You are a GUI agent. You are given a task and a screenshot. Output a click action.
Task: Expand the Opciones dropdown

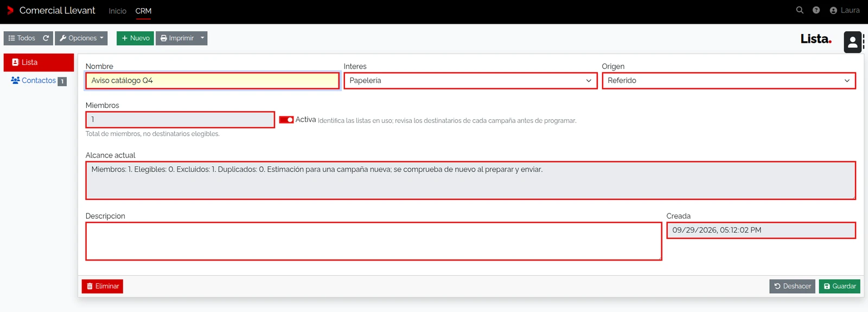point(81,38)
